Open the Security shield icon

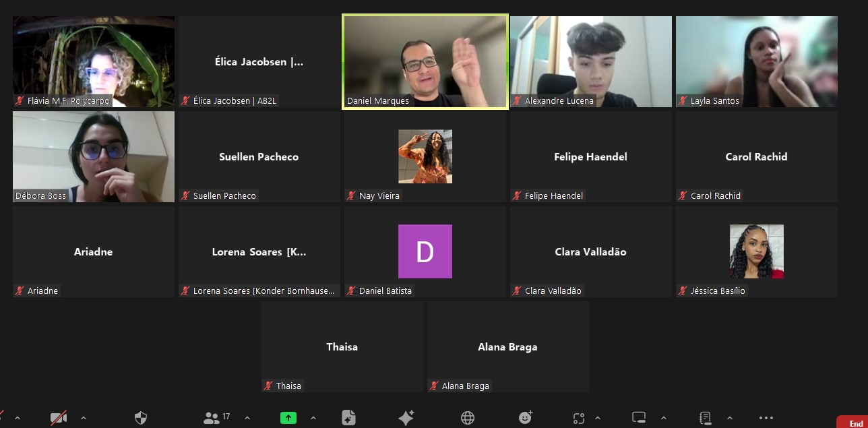(x=141, y=418)
